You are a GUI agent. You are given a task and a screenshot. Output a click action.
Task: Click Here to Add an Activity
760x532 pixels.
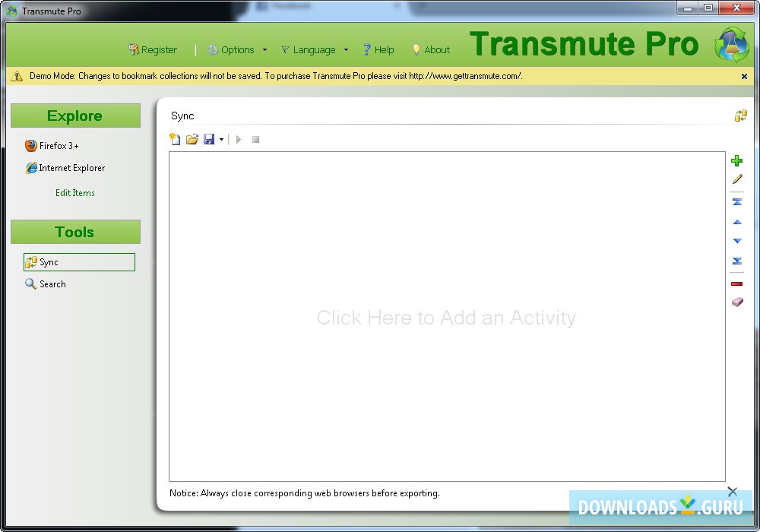click(x=446, y=318)
